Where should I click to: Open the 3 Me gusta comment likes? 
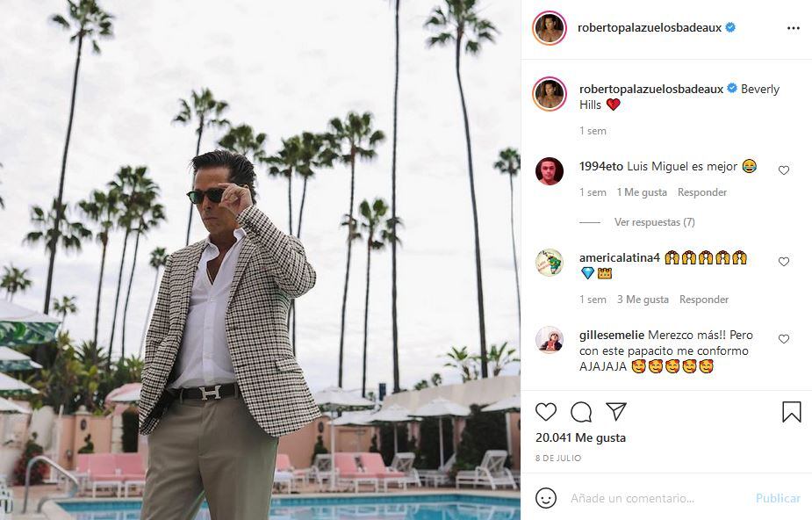[643, 300]
